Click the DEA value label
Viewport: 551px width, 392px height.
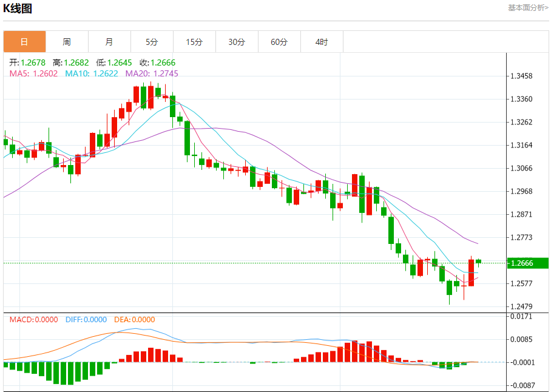coord(134,320)
